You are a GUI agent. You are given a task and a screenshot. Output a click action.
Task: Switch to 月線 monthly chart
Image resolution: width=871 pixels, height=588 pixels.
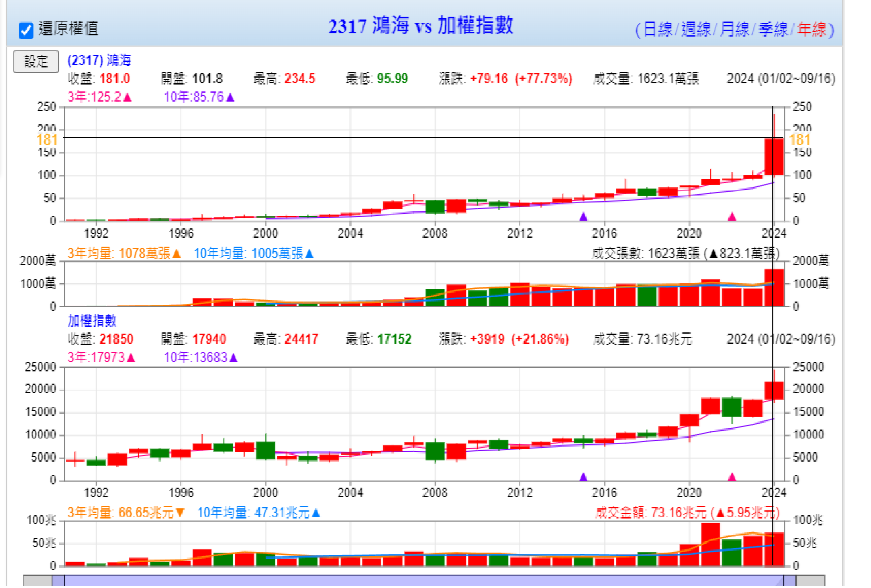[x=734, y=30]
